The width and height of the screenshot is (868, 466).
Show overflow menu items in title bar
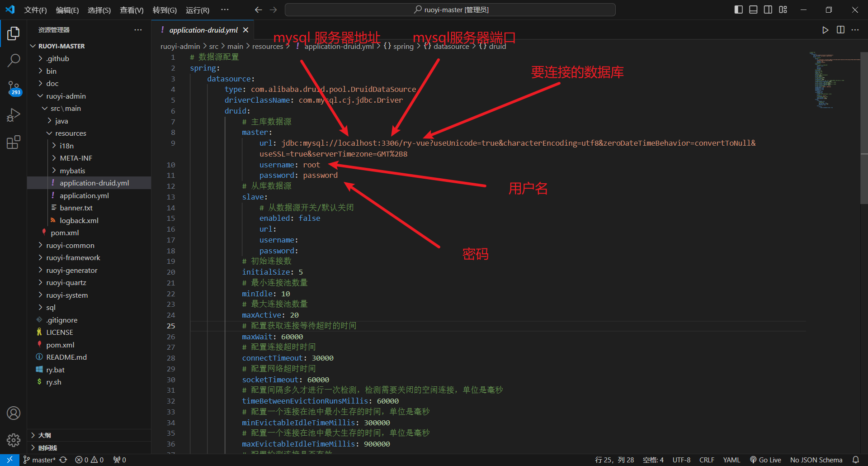pyautogui.click(x=225, y=10)
